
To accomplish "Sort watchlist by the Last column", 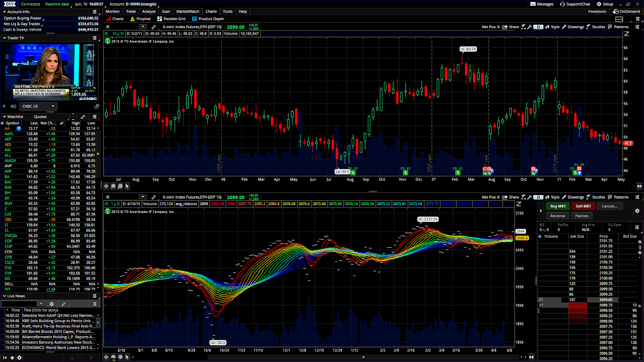I will click(x=34, y=123).
